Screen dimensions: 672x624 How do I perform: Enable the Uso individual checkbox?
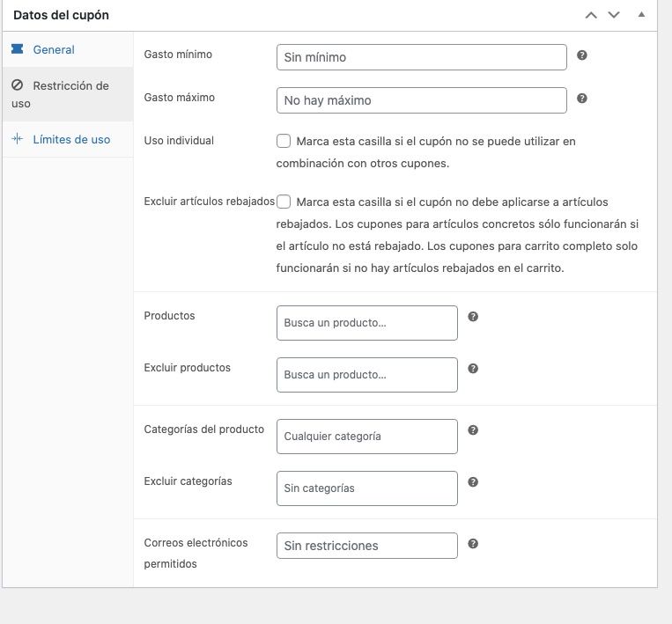coord(284,141)
